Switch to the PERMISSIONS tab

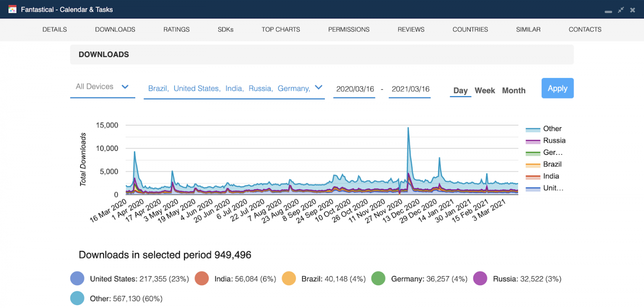pos(349,29)
